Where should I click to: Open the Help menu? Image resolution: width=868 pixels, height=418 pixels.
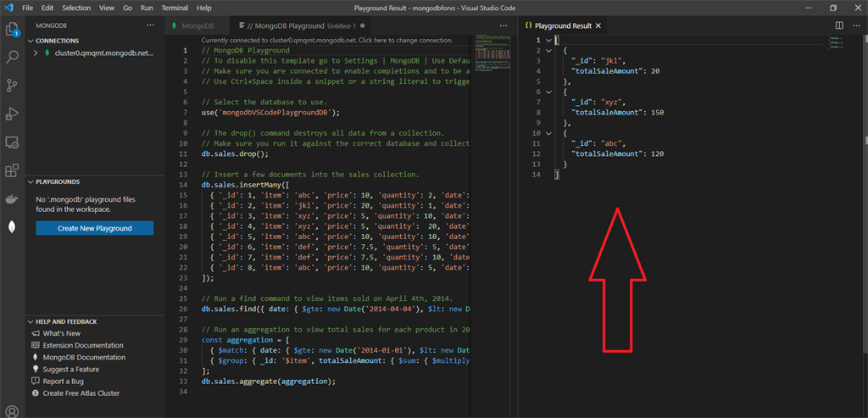point(203,8)
